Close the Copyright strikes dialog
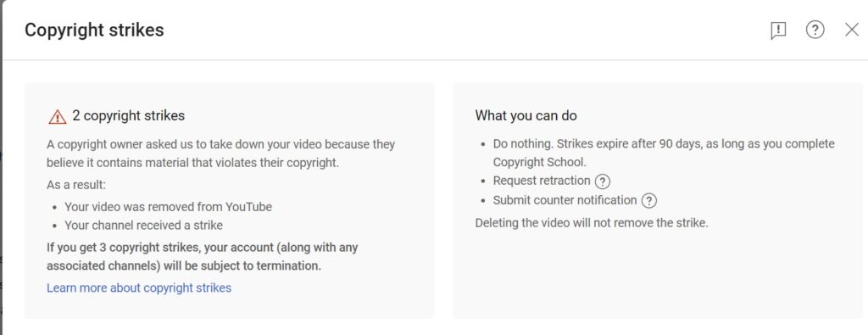The height and width of the screenshot is (335, 868). [852, 30]
